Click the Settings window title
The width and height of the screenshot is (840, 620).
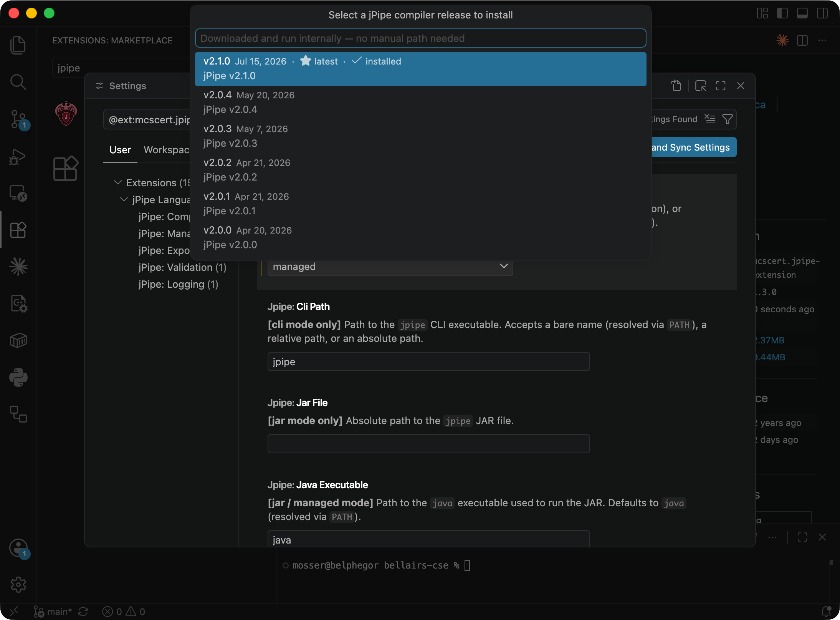127,86
